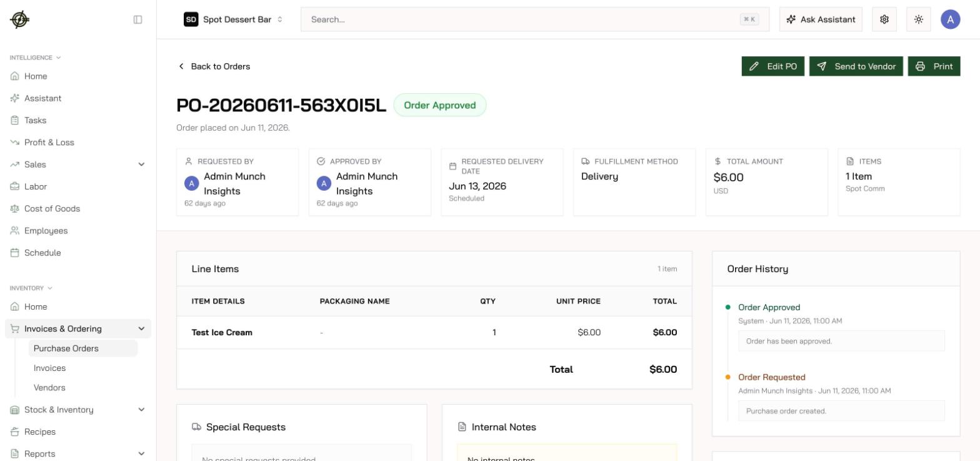Click the Stock & Inventory icon
The height and width of the screenshot is (461, 980).
pos(15,410)
